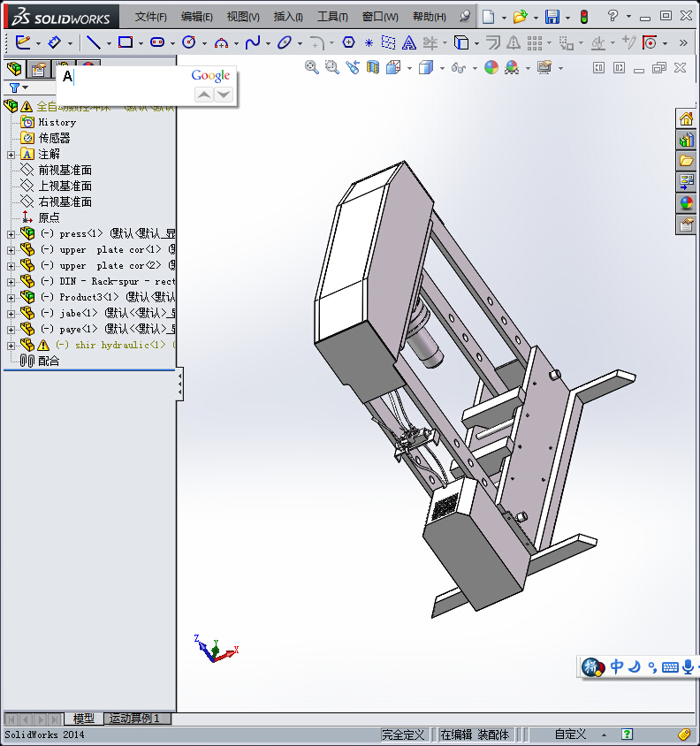700x746 pixels.
Task: Select the sketch Text tool
Action: (408, 42)
